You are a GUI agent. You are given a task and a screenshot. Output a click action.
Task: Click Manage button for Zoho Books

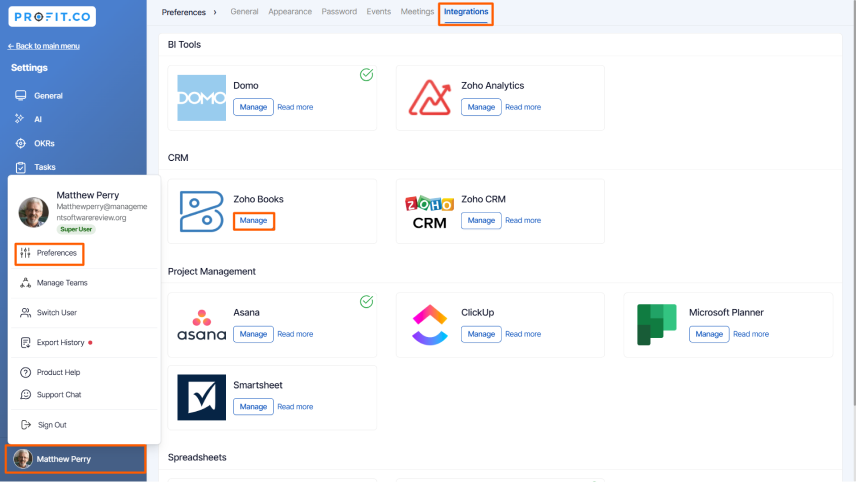253,221
